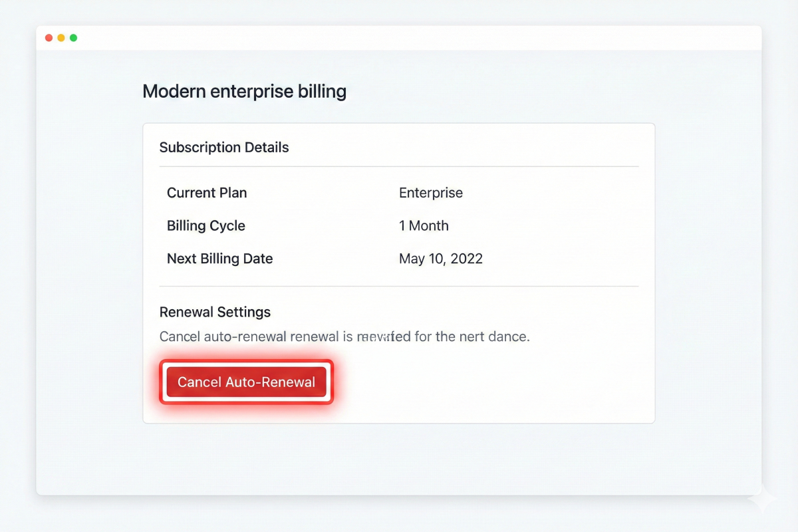This screenshot has width=798, height=532.
Task: Click the yellow traffic-light window icon
Action: pyautogui.click(x=61, y=38)
